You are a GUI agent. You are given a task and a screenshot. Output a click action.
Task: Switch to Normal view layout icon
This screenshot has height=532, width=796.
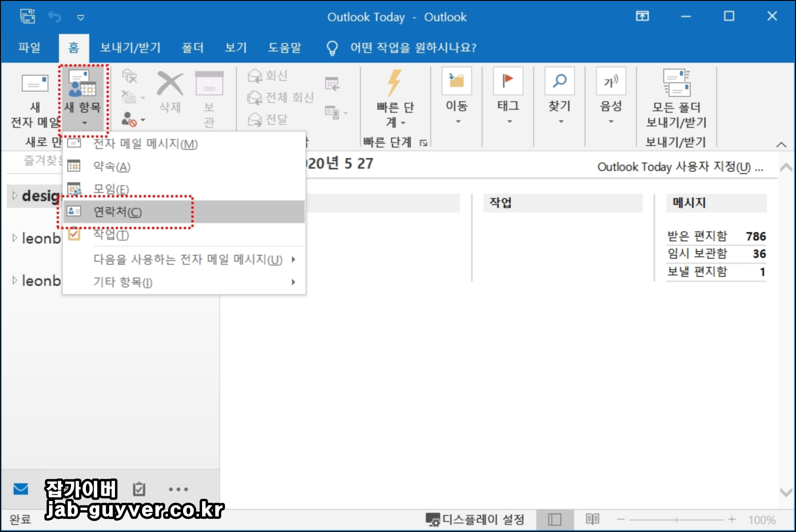click(x=555, y=519)
